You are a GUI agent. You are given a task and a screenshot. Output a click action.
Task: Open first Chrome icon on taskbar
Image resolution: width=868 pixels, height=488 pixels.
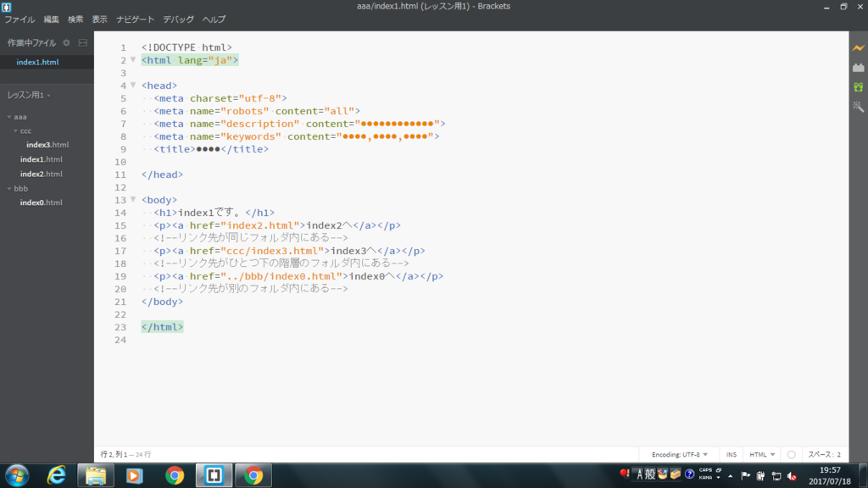point(175,475)
